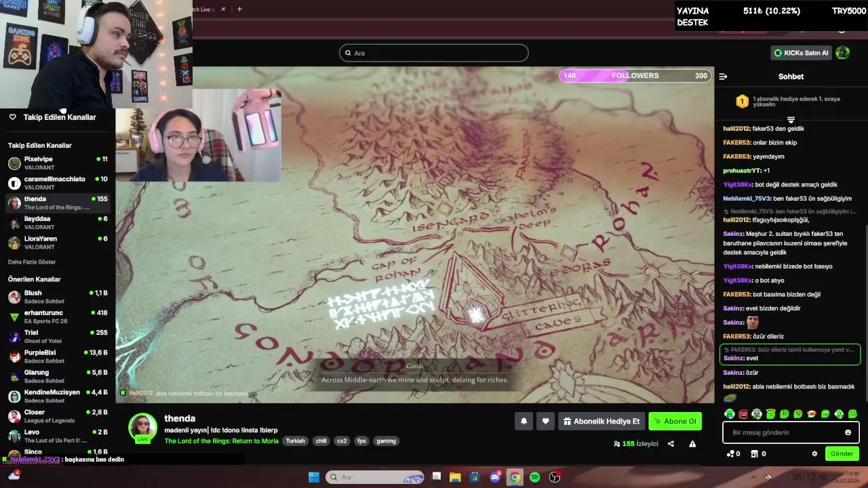Focus the Ara search field
Image resolution: width=868 pixels, height=488 pixels.
pyautogui.click(x=434, y=53)
